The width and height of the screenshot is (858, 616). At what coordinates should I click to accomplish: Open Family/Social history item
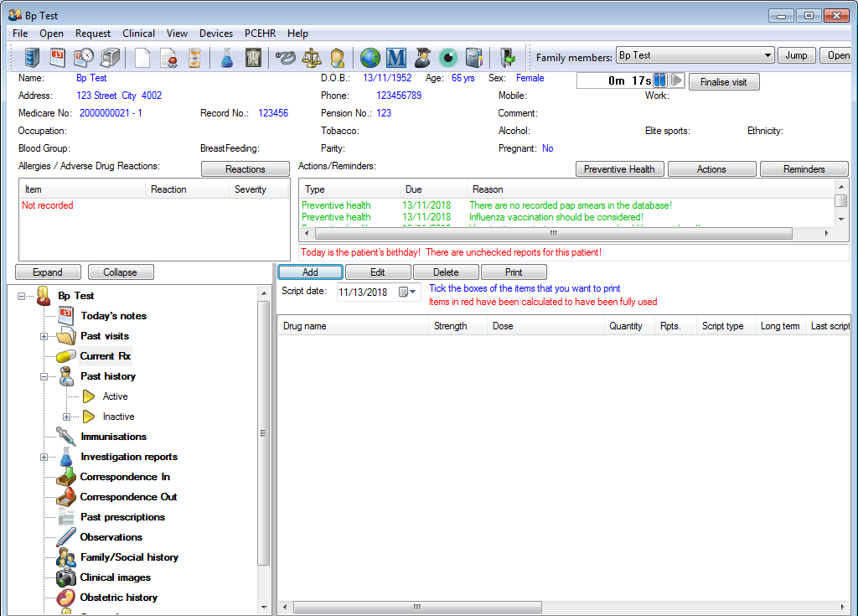click(x=129, y=557)
